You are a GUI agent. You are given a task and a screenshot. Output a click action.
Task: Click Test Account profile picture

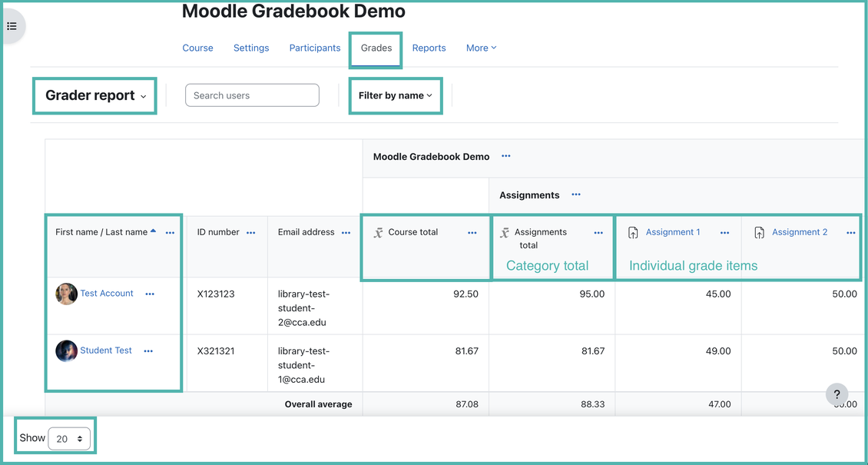pos(66,294)
